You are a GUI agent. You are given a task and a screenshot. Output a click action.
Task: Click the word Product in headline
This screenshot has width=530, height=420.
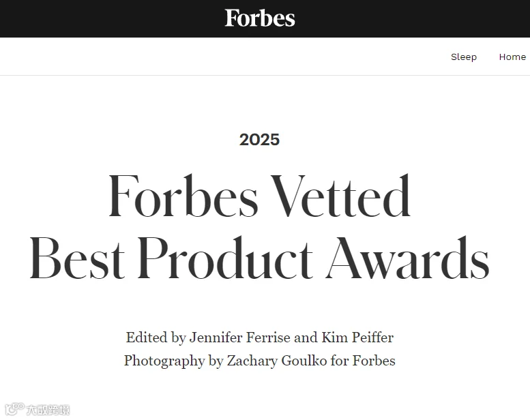[225, 258]
